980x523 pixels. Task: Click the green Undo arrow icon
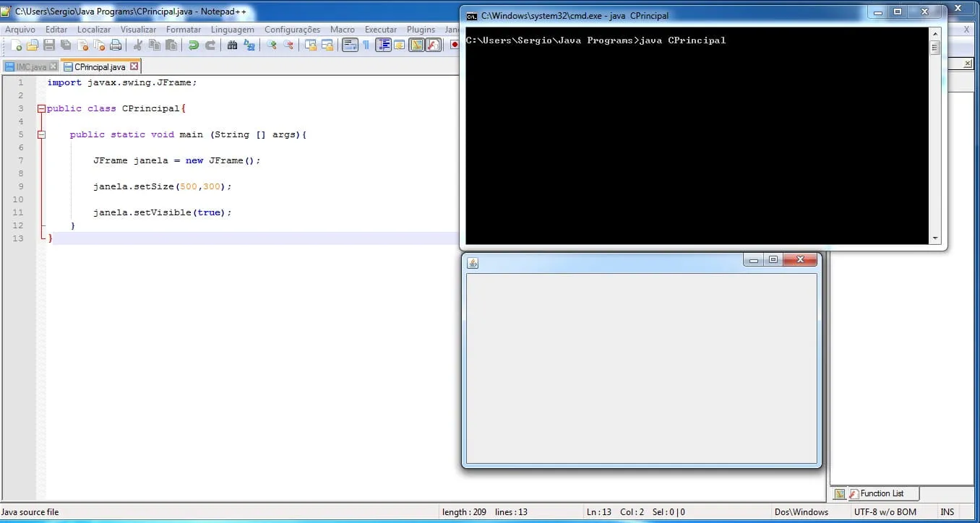(x=193, y=45)
